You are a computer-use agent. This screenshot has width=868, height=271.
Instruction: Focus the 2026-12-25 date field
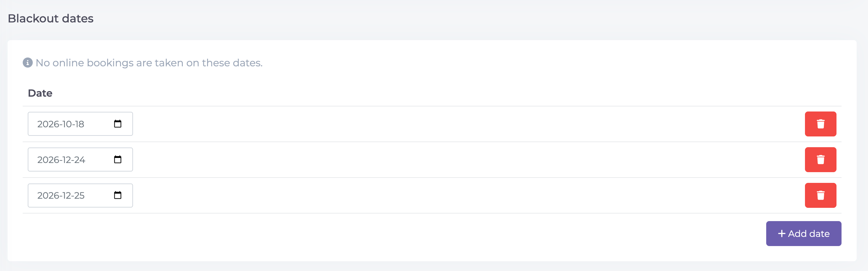80,196
